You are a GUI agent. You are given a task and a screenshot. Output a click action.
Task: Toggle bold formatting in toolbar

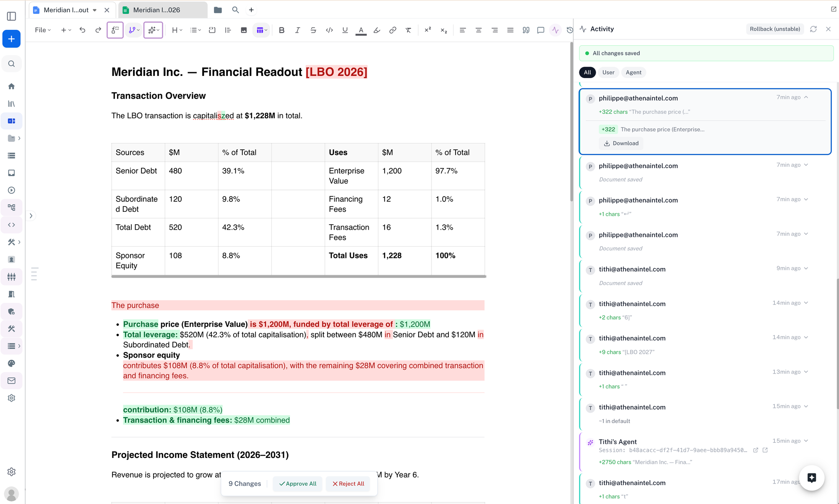(281, 30)
